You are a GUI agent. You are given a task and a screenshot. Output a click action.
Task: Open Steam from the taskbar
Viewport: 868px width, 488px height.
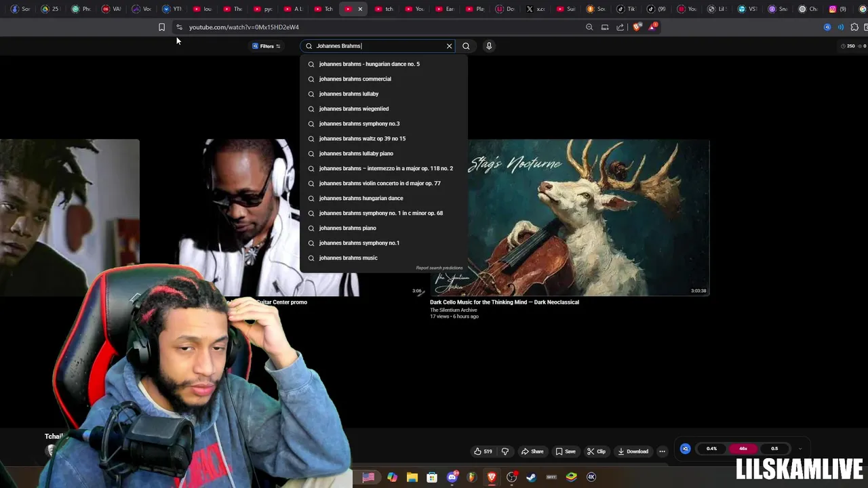pyautogui.click(x=531, y=477)
